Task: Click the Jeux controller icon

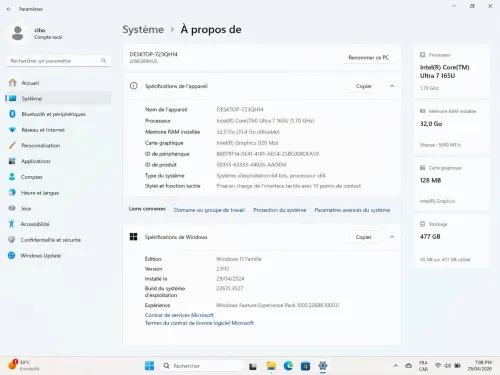Action: pos(12,208)
